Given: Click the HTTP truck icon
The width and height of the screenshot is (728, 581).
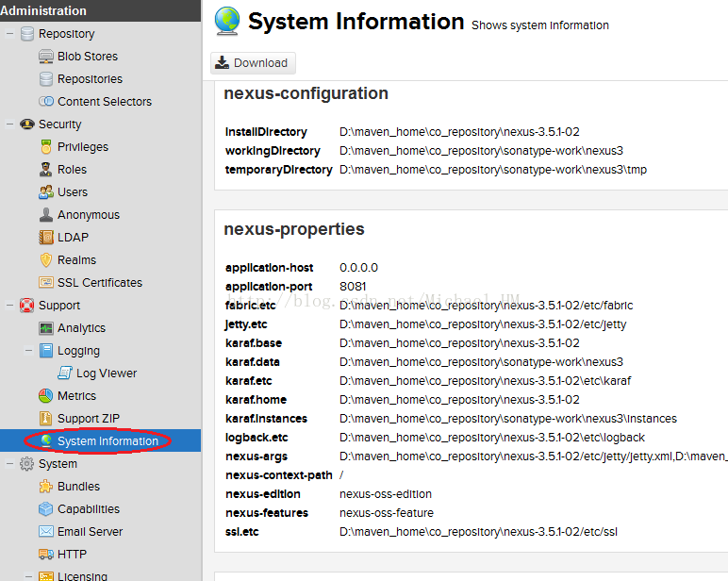Looking at the screenshot, I should pos(46,554).
